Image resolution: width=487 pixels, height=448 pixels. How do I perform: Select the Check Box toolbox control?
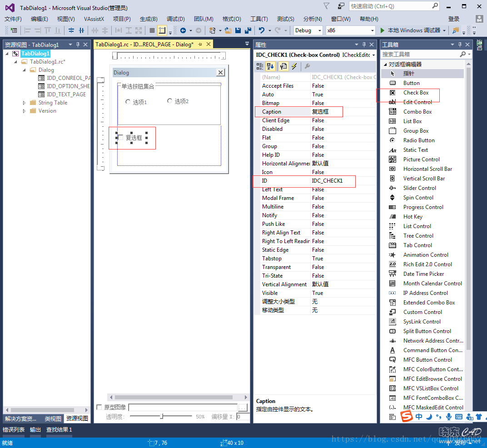point(416,93)
